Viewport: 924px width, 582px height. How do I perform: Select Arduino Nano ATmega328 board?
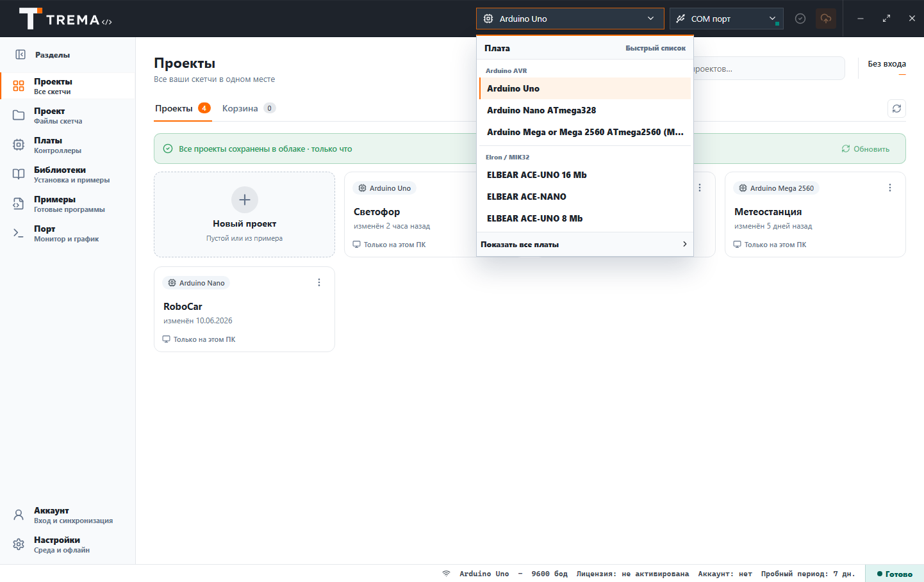point(585,110)
